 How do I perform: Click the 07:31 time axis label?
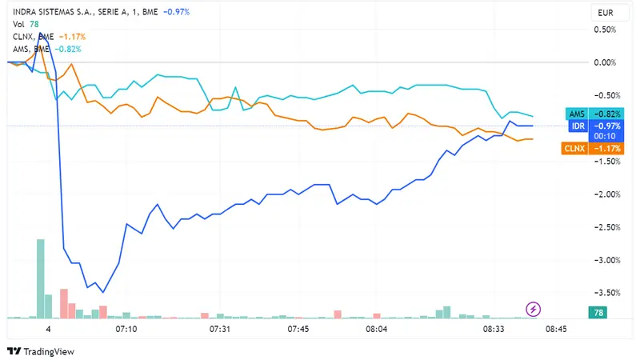click(x=220, y=329)
